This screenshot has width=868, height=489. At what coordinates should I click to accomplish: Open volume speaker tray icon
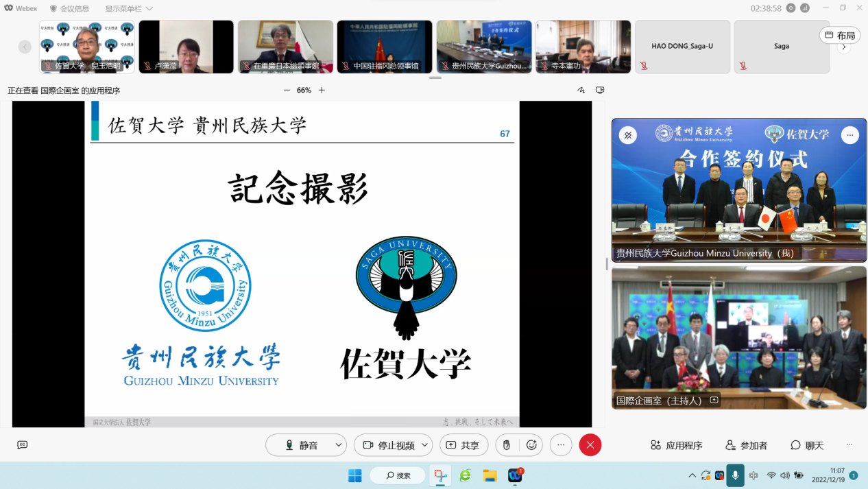point(785,475)
